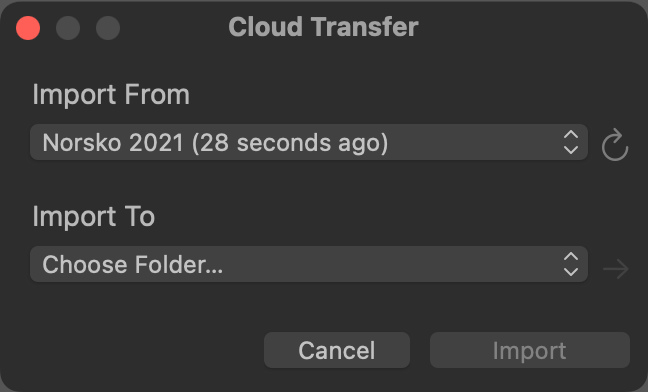Click the Cloud Transfer title bar text
Screen dimensions: 648x392
coord(323,27)
